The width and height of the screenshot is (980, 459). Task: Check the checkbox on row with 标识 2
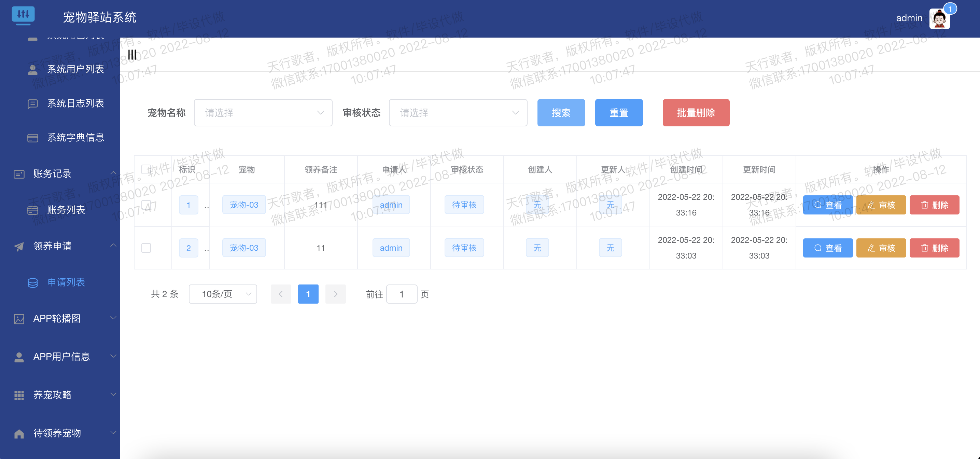point(146,248)
